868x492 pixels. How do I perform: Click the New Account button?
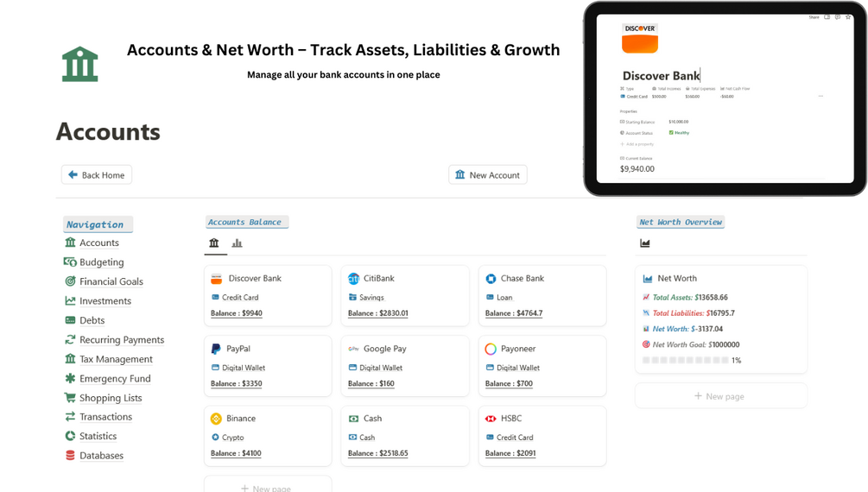(487, 175)
